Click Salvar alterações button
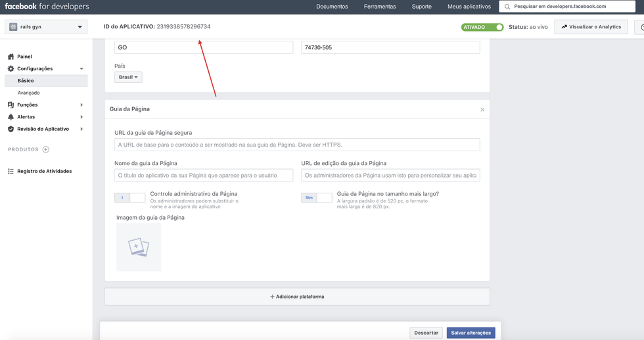 (471, 333)
